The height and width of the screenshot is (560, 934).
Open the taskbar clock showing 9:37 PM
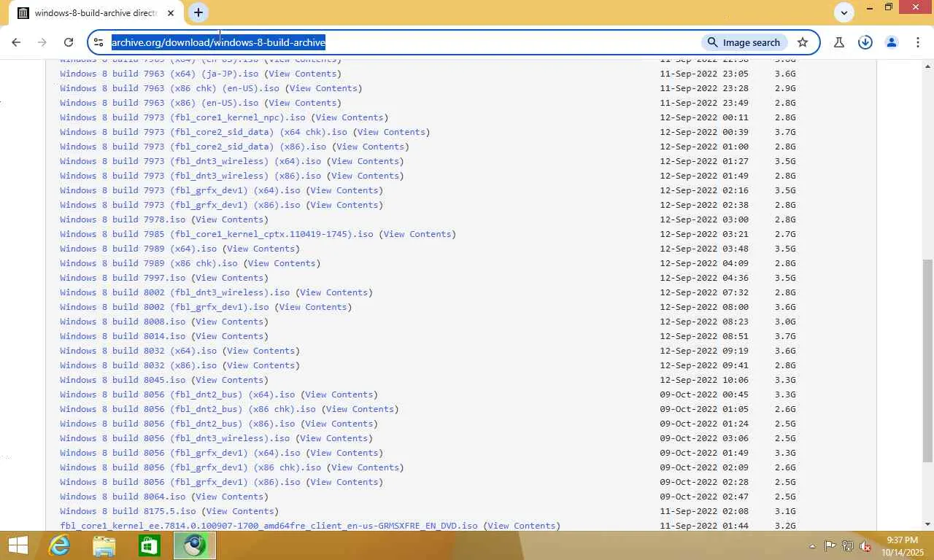pyautogui.click(x=903, y=546)
